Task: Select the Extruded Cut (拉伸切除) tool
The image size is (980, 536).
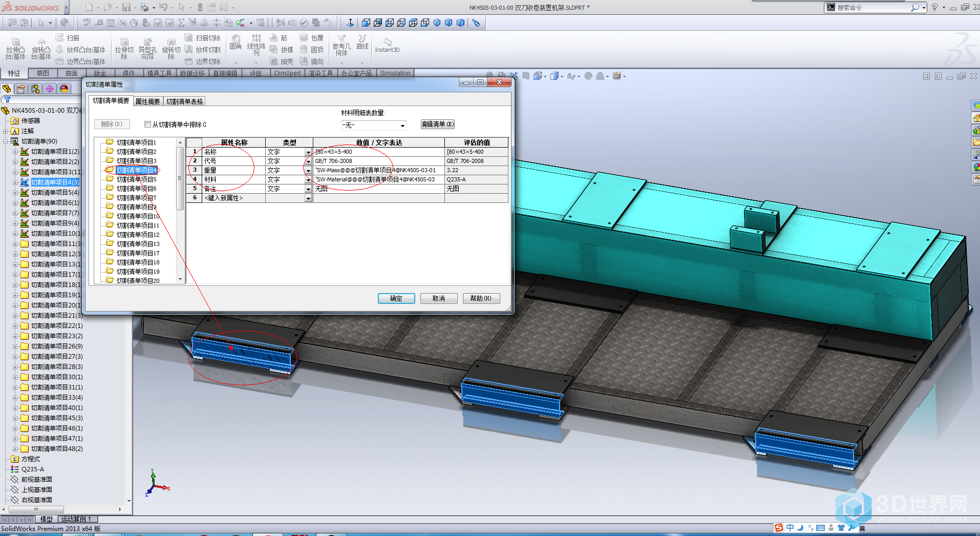Action: (x=124, y=49)
